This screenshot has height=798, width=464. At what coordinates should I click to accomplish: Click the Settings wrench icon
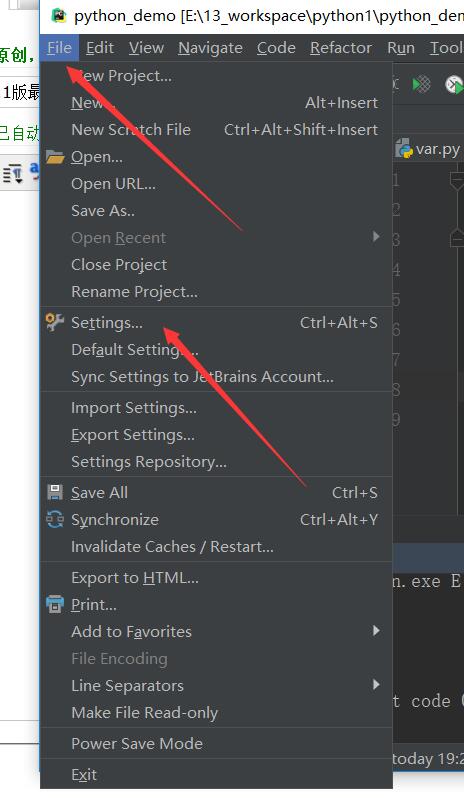(55, 322)
